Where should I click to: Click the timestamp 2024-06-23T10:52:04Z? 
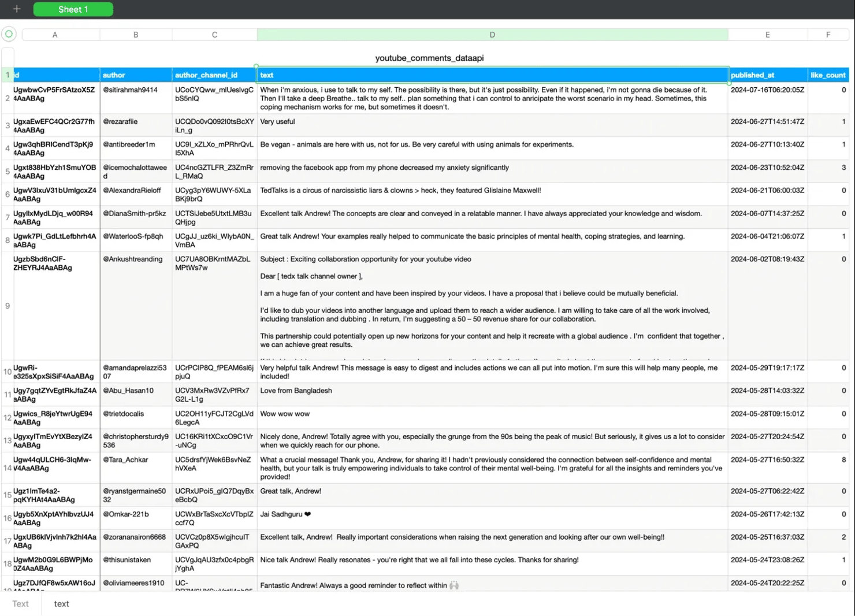[768, 172]
